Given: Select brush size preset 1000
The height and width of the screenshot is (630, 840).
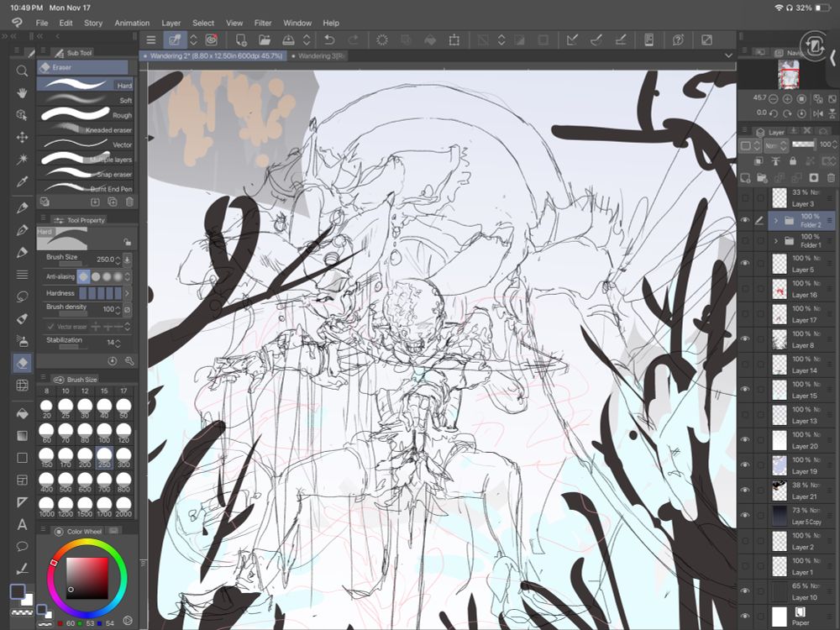Looking at the screenshot, I should point(46,506).
